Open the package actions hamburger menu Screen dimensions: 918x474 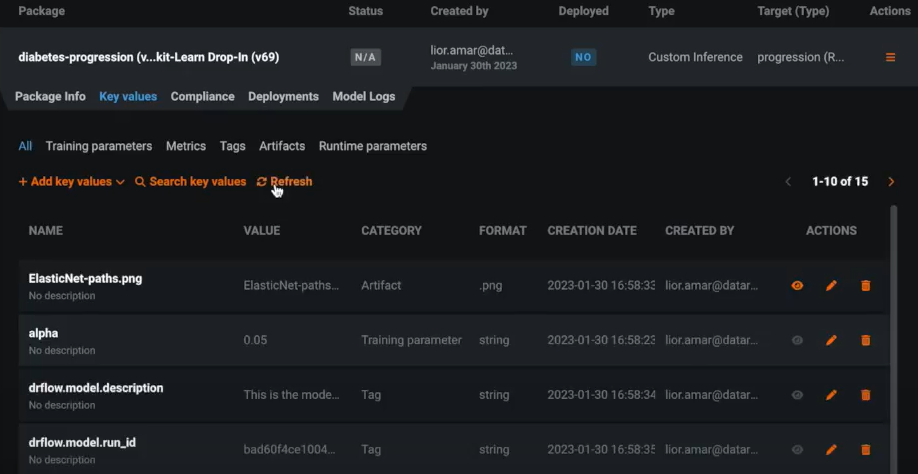pyautogui.click(x=890, y=58)
